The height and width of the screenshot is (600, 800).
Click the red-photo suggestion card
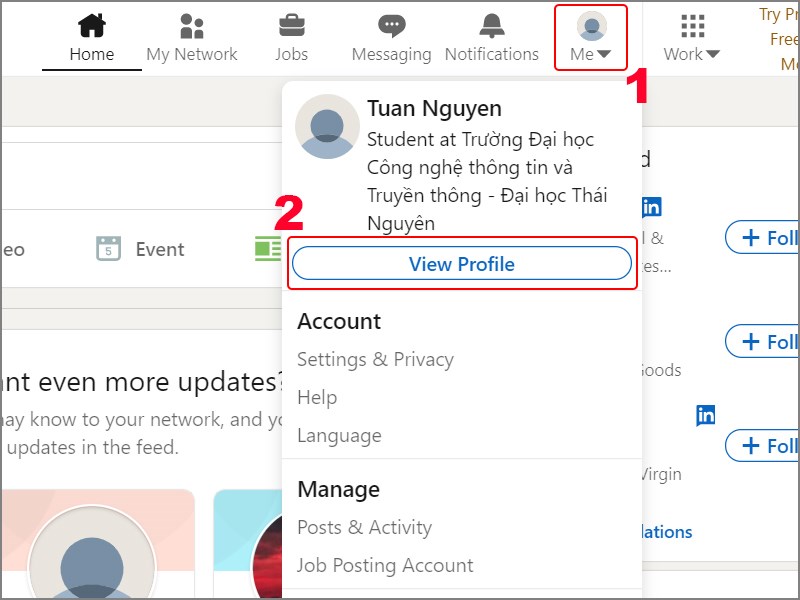click(248, 544)
